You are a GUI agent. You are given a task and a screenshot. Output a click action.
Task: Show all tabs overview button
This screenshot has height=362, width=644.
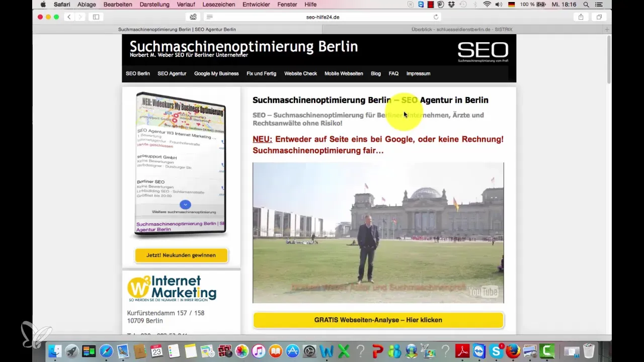coord(599,17)
